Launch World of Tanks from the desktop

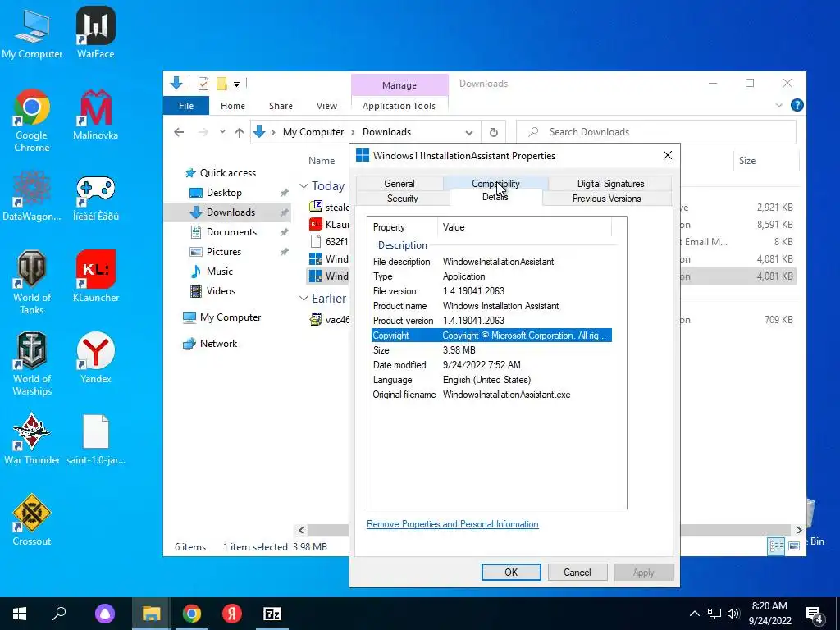pyautogui.click(x=32, y=282)
